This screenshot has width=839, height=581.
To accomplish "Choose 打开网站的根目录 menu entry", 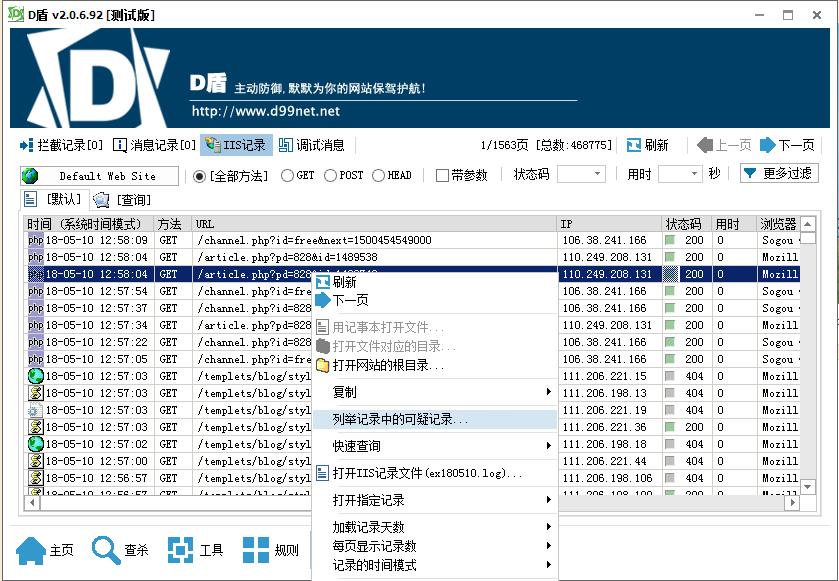I will pos(434,365).
